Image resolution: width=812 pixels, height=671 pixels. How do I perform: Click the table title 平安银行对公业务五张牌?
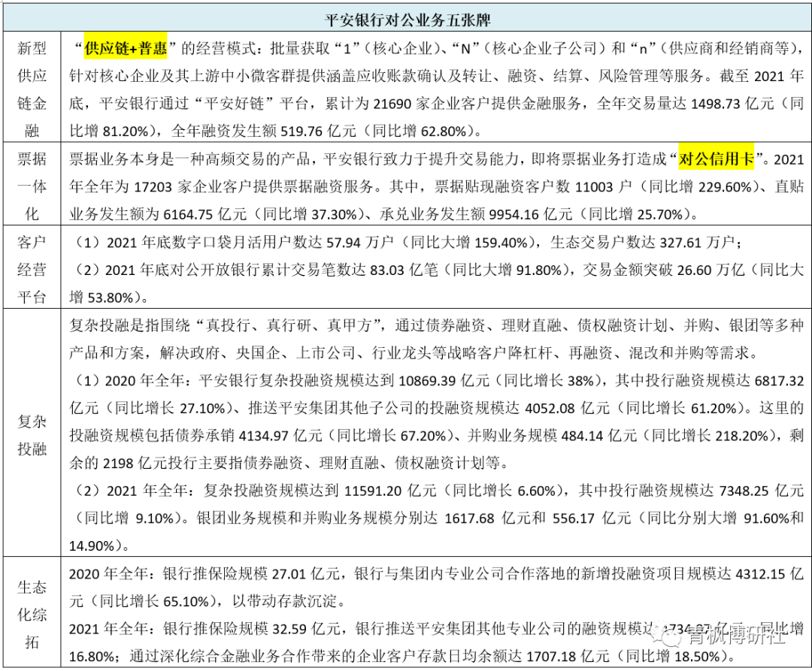(x=408, y=17)
